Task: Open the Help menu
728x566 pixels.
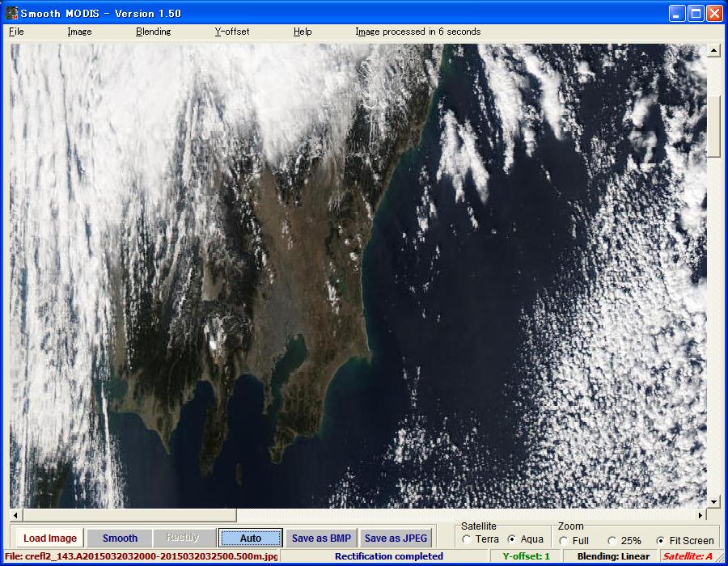Action: pos(303,32)
